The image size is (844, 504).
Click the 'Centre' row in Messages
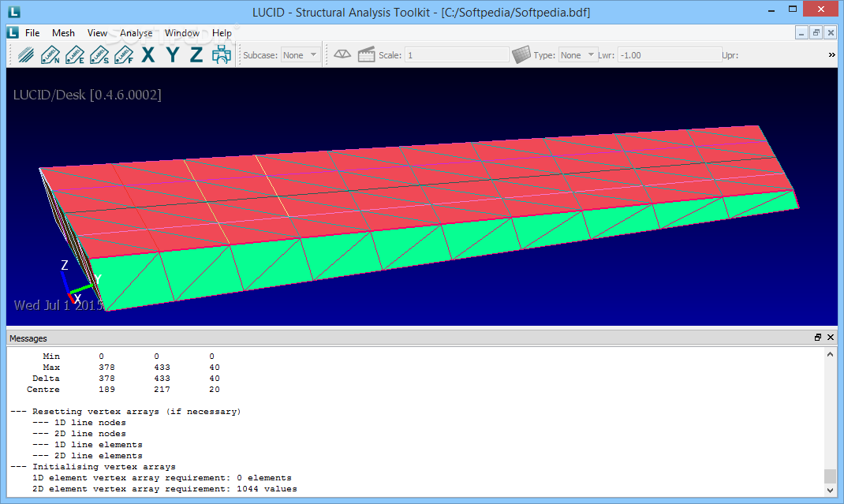coord(123,390)
